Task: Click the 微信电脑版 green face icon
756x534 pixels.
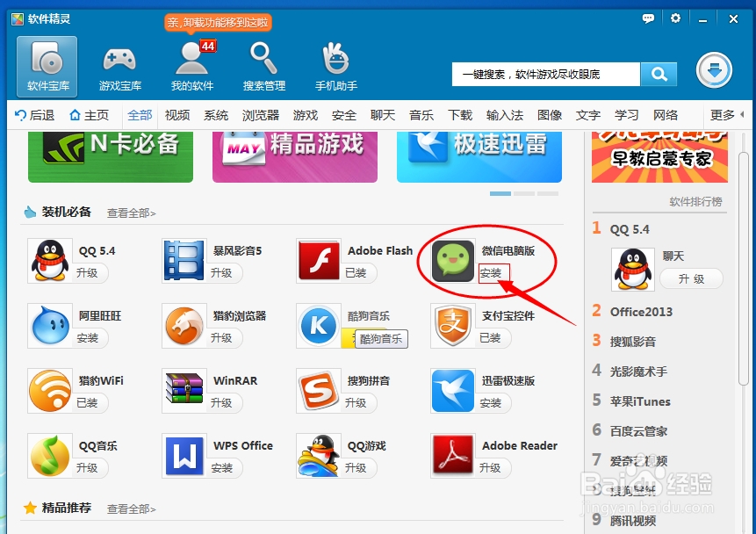Action: [x=453, y=261]
